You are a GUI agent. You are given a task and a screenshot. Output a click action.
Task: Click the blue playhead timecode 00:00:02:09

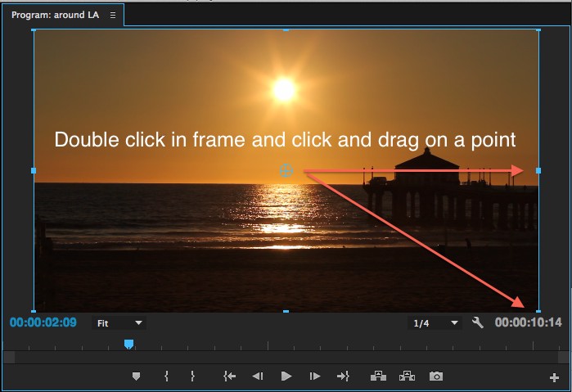click(43, 322)
